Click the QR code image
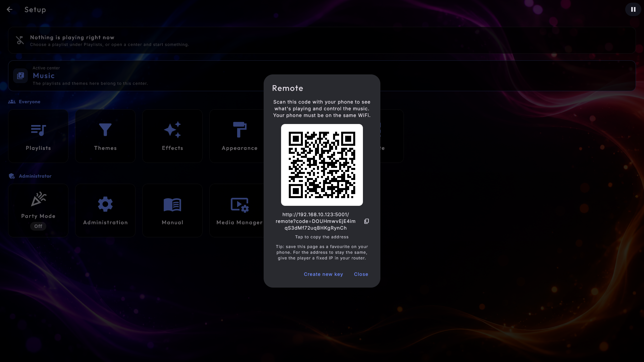Screen dimensions: 644x362 click(322, 165)
